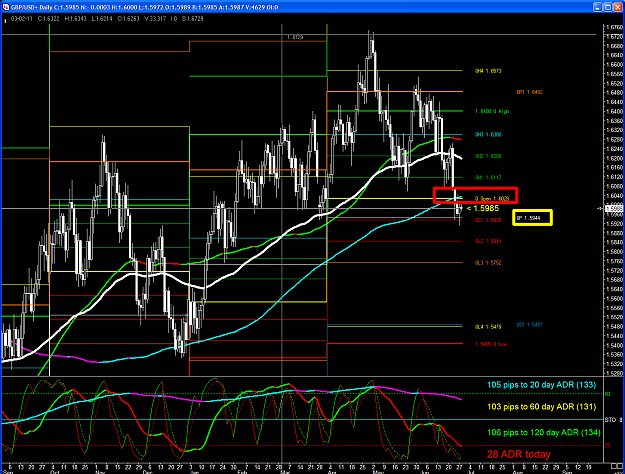Click the red '28 ADR today' text
This screenshot has height=474, width=625.
519,454
